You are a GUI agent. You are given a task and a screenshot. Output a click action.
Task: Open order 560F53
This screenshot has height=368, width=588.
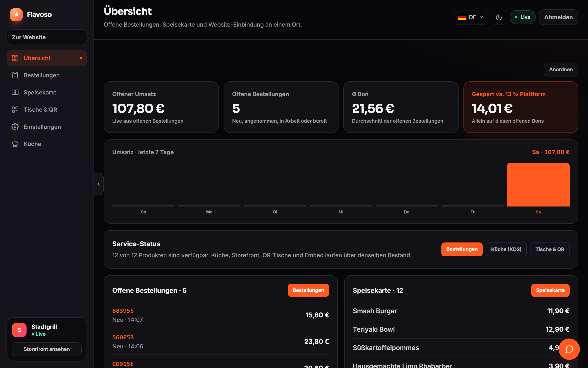pyautogui.click(x=221, y=341)
